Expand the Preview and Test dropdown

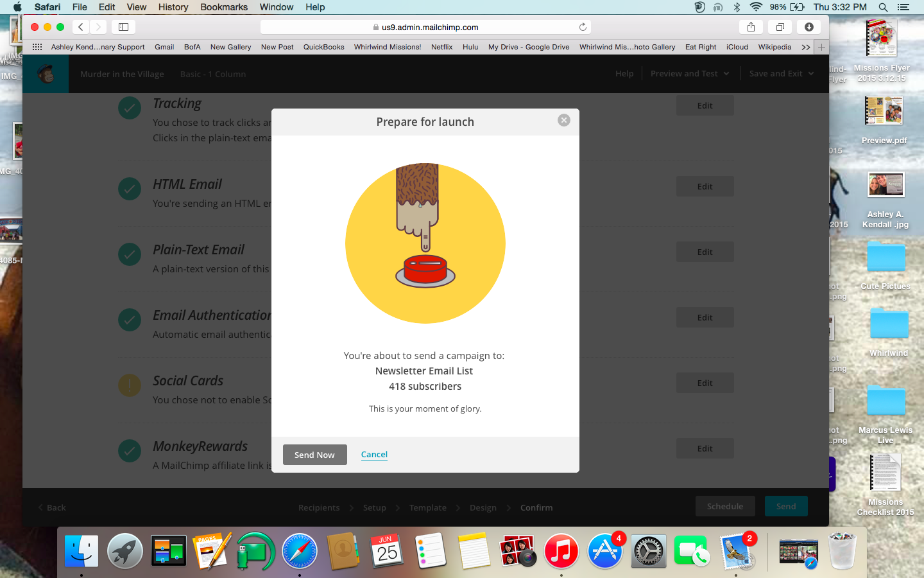point(690,74)
